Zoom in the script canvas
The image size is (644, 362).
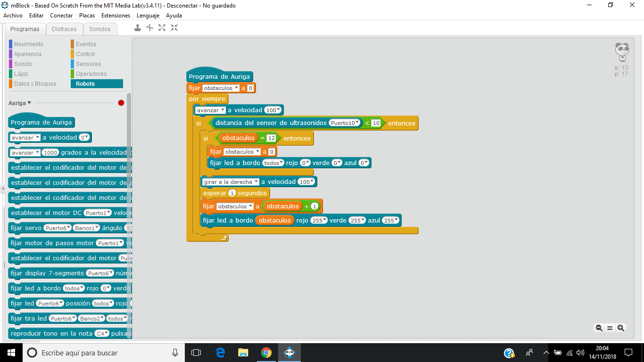click(x=621, y=328)
